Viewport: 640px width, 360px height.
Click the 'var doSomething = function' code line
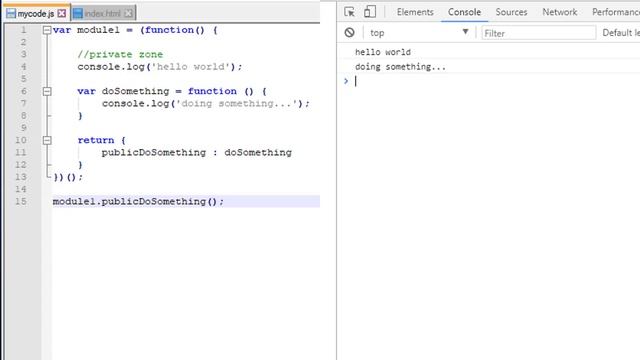tap(172, 91)
